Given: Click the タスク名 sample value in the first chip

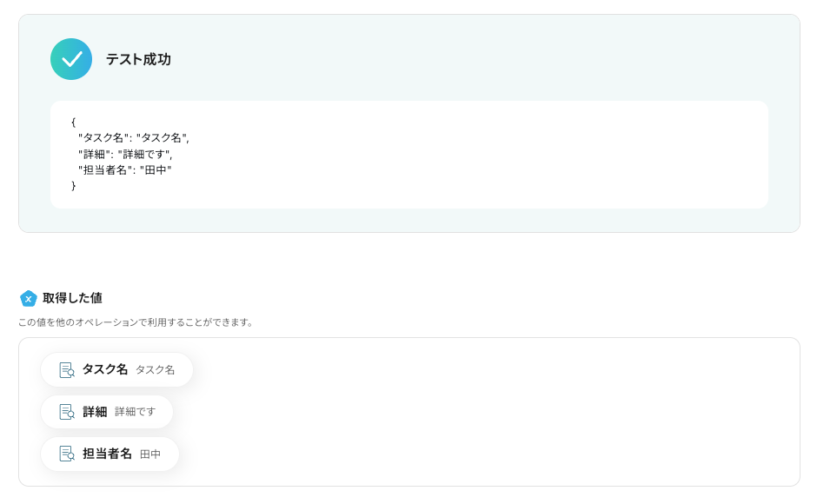Looking at the screenshot, I should pos(155,370).
